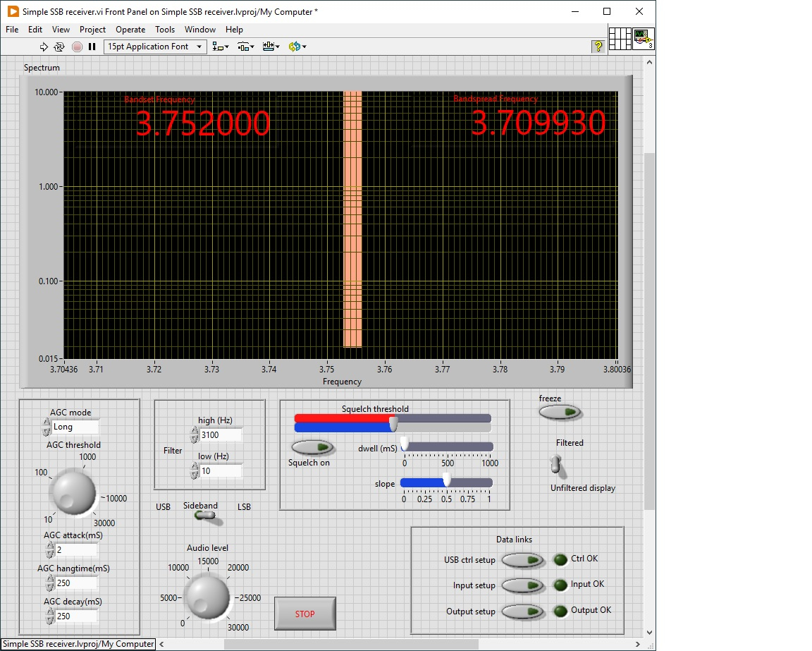Image resolution: width=812 pixels, height=651 pixels.
Task: Click the Pause button in toolbar
Action: click(x=92, y=47)
